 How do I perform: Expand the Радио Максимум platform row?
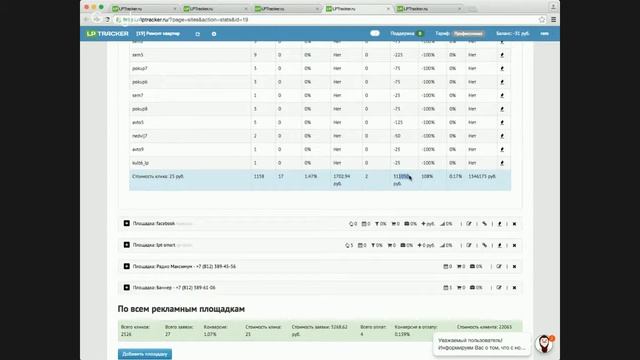[127, 266]
